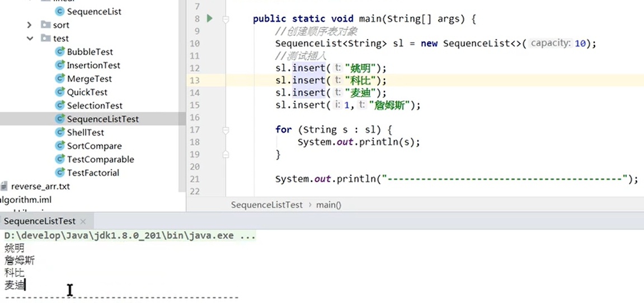
Task: Select reverse_arr.txt file
Action: click(x=40, y=187)
